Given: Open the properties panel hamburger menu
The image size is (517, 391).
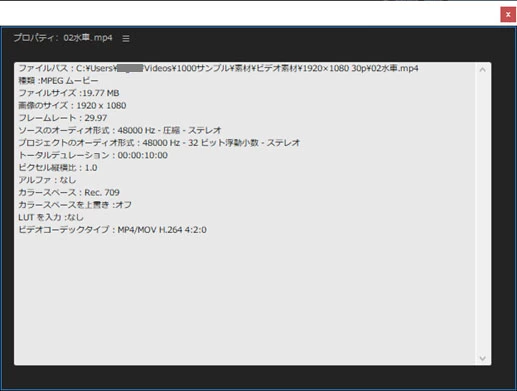Looking at the screenshot, I should (126, 39).
